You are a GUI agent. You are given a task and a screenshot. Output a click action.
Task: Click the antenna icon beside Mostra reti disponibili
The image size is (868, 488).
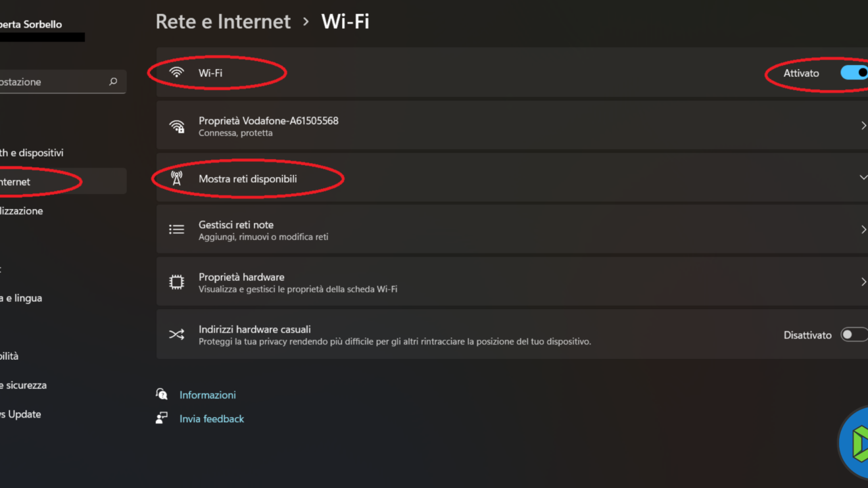click(x=176, y=178)
